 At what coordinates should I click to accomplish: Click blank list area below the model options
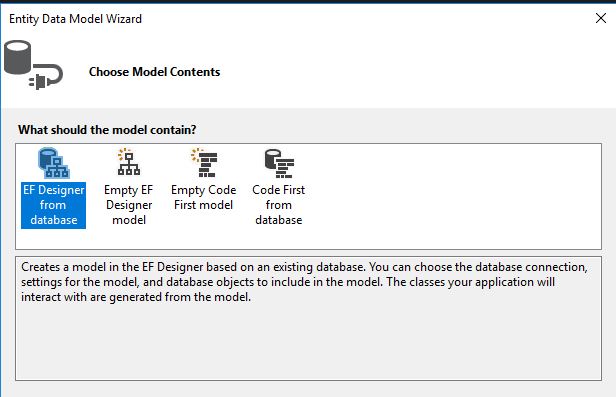(x=308, y=238)
